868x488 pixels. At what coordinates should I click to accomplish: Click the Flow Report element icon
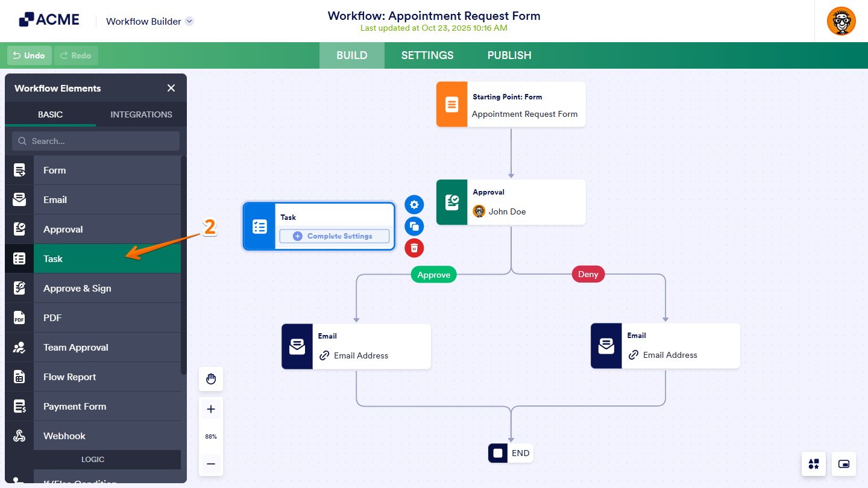[x=19, y=377]
